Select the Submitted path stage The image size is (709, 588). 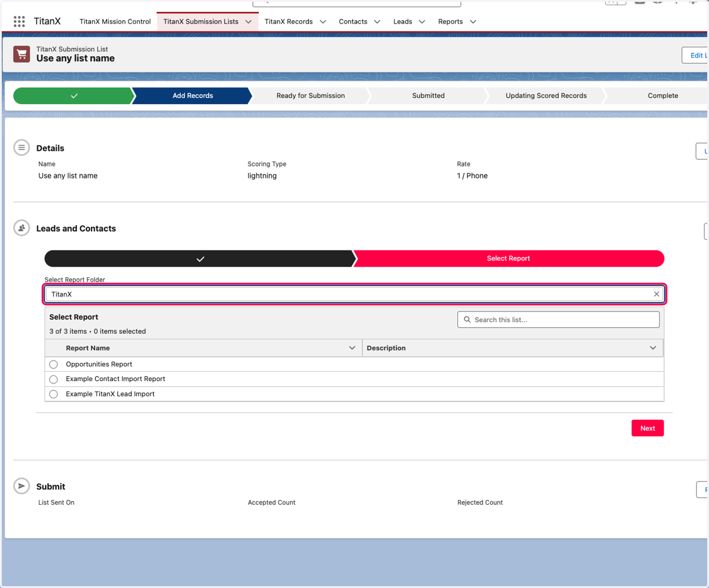(x=428, y=96)
